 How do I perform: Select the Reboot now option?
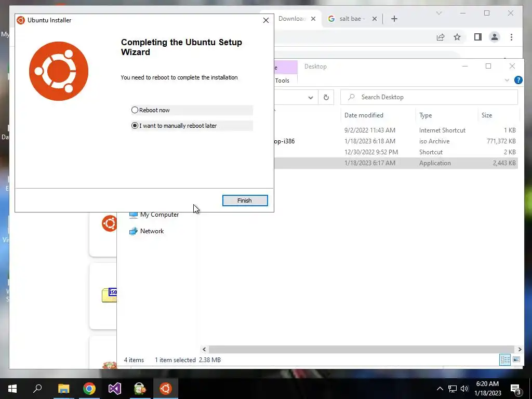pyautogui.click(x=192, y=110)
